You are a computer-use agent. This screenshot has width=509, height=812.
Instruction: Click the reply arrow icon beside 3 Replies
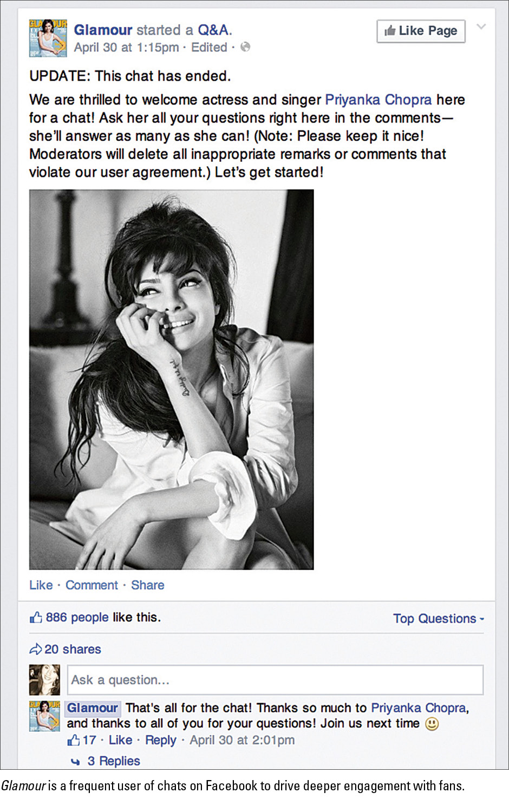[x=76, y=762]
